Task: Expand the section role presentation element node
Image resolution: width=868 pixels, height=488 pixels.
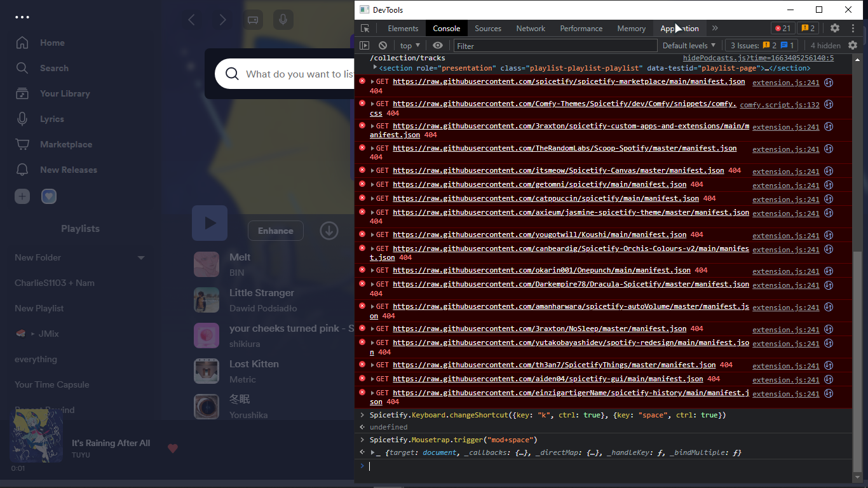Action: coord(375,67)
